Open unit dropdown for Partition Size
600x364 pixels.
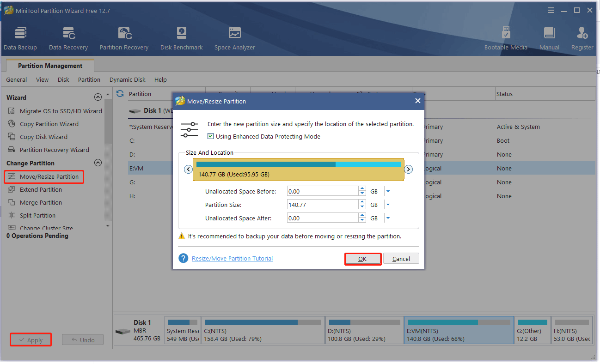point(388,205)
